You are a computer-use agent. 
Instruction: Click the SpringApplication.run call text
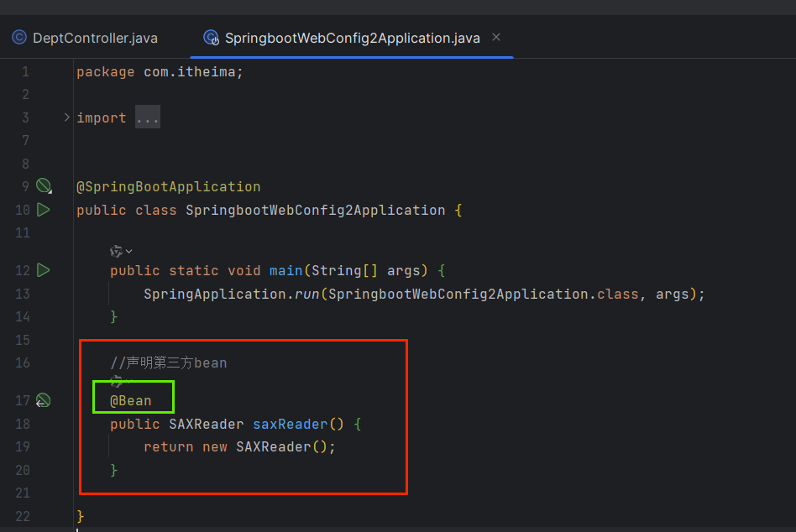point(232,295)
